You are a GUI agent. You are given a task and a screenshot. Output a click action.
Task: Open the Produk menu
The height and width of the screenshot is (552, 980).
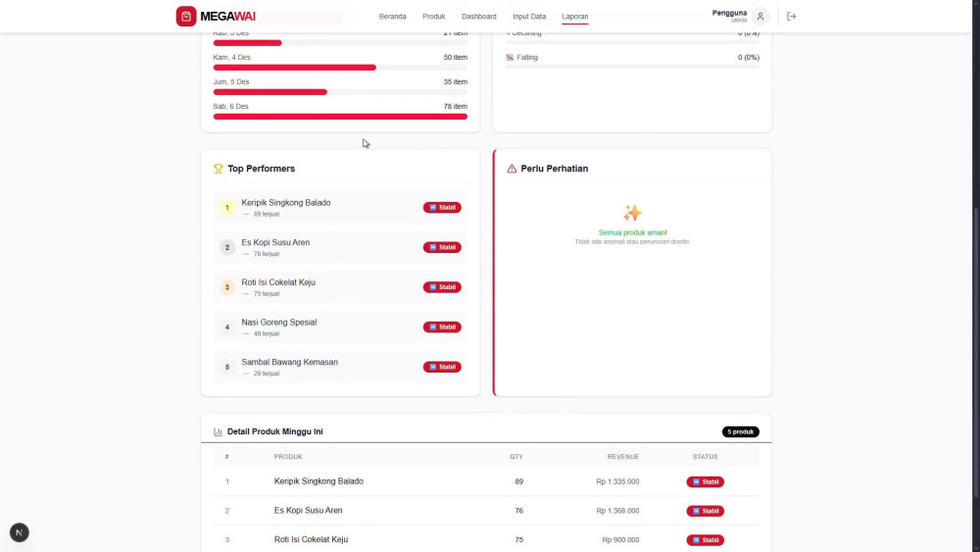click(434, 17)
